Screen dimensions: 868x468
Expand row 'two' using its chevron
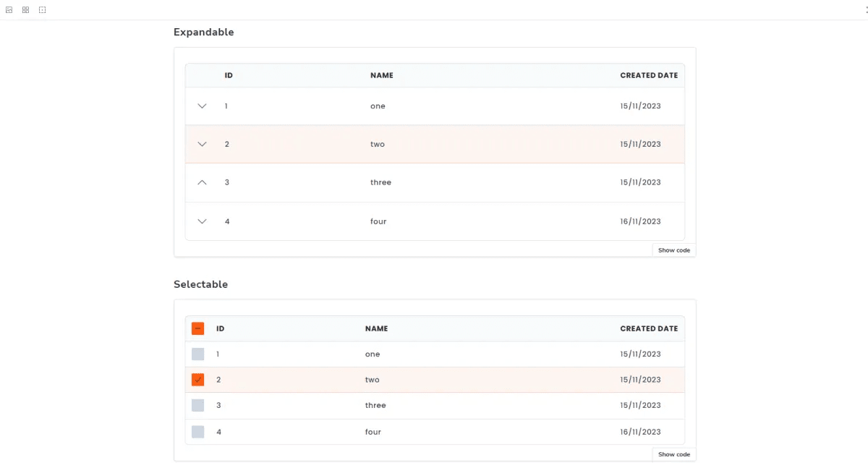pos(202,144)
